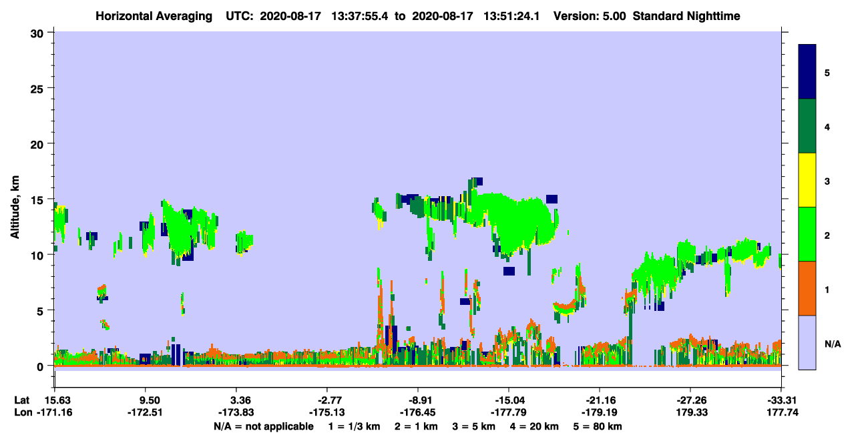
Task: Click the orange colorbar segment labeled 1
Action: coord(807,288)
